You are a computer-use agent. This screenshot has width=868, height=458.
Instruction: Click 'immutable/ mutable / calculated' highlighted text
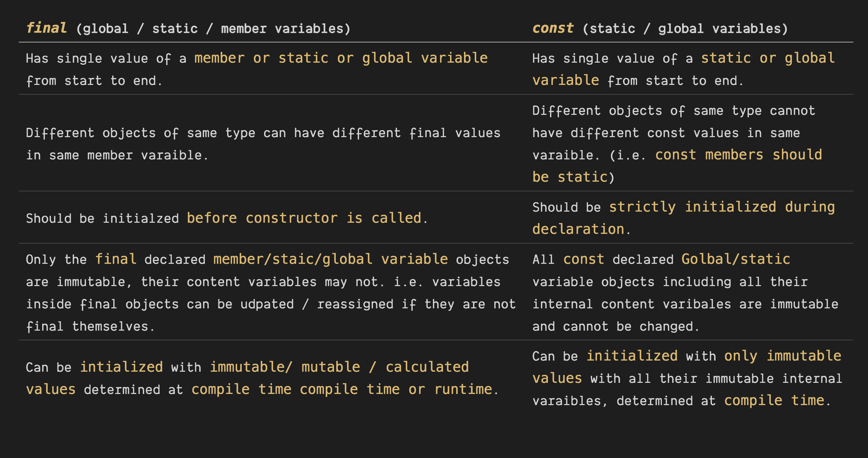[339, 367]
